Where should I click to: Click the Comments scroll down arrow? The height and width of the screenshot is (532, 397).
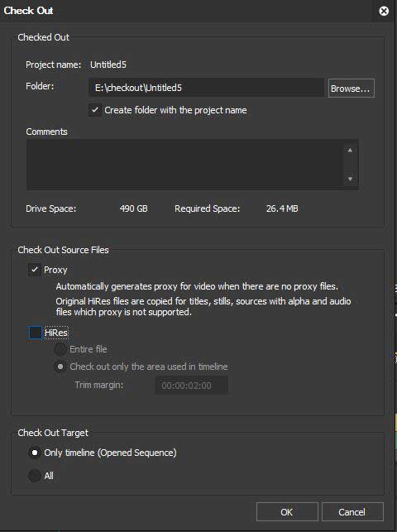[x=350, y=179]
